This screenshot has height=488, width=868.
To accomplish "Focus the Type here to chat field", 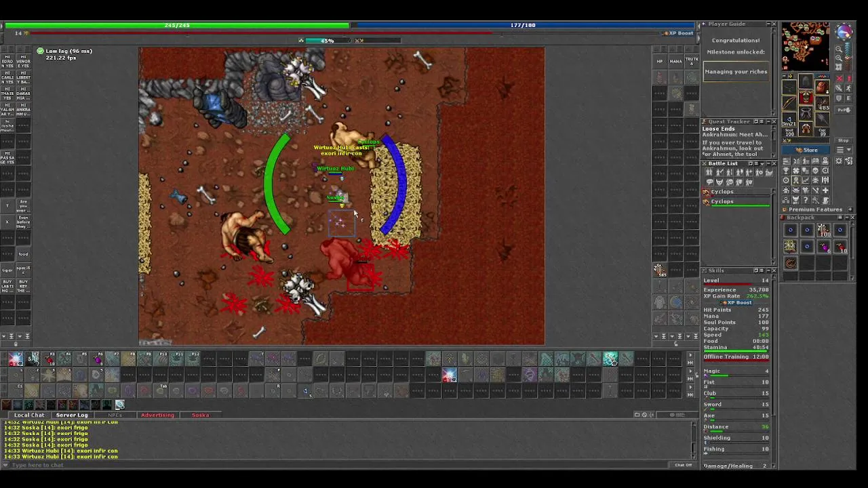I will click(339, 465).
